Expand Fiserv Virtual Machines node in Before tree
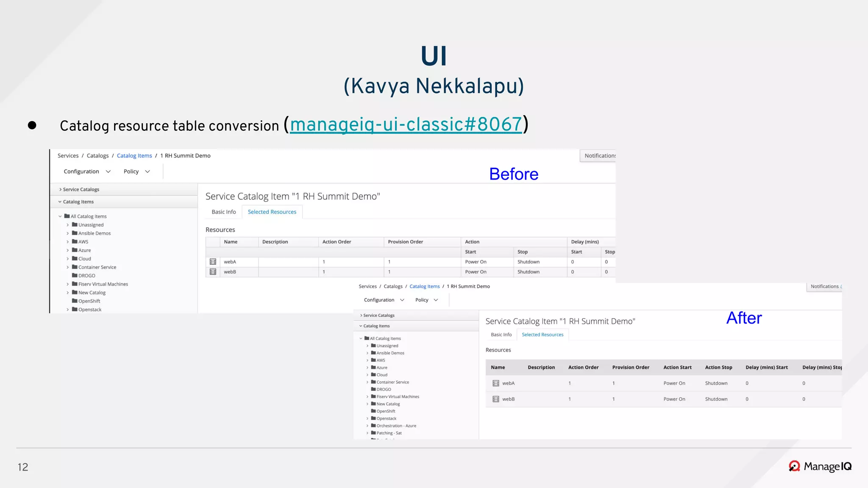 tap(67, 284)
